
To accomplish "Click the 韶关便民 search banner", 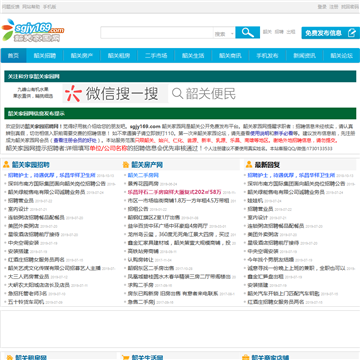I will pos(204,94).
